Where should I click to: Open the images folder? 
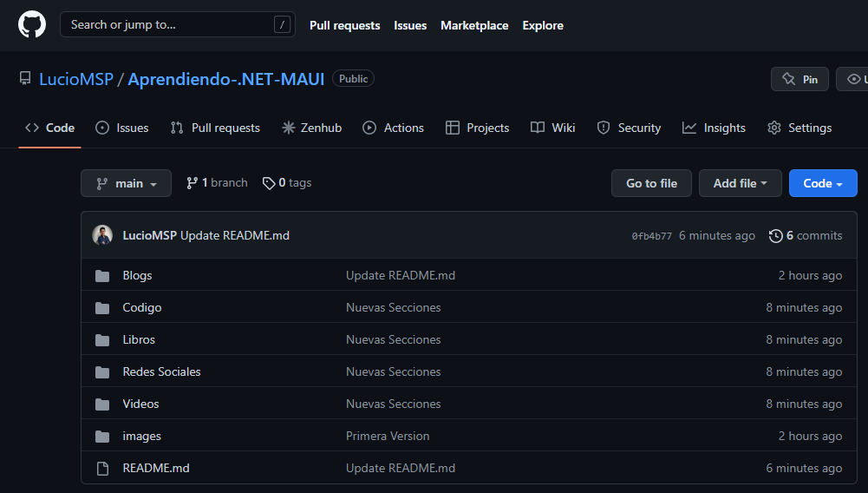(x=141, y=437)
